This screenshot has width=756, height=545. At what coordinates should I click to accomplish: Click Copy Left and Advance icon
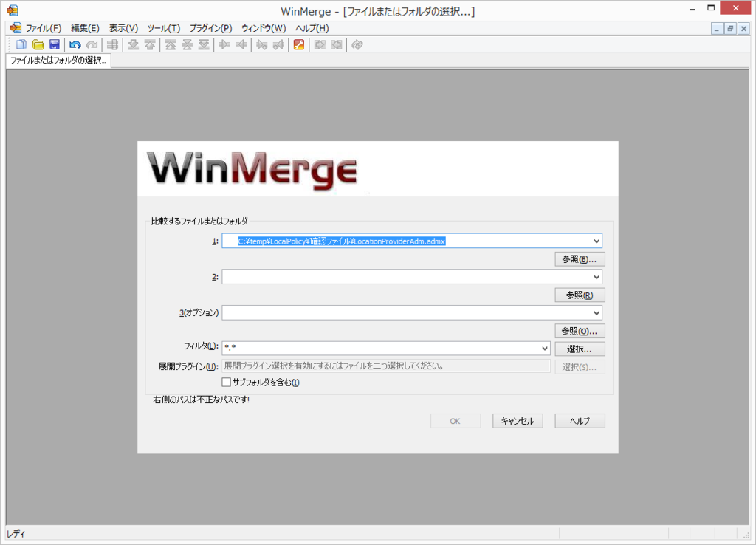(278, 45)
